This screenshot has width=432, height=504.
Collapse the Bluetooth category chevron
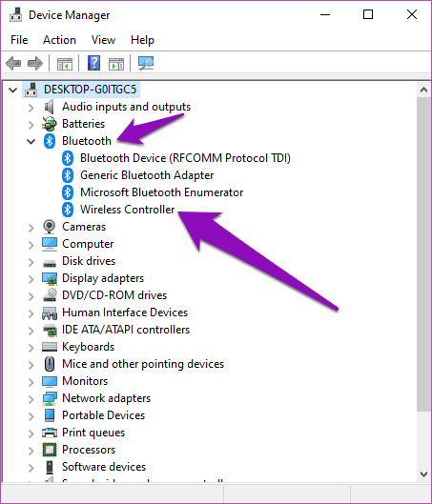click(x=31, y=141)
